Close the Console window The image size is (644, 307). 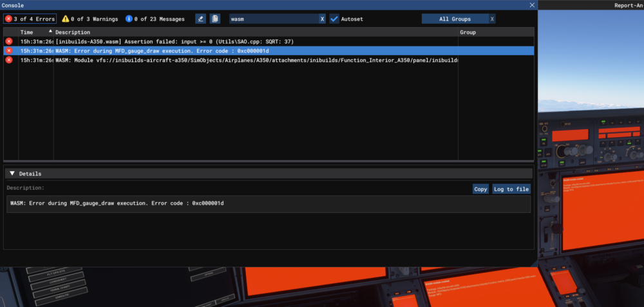point(532,5)
